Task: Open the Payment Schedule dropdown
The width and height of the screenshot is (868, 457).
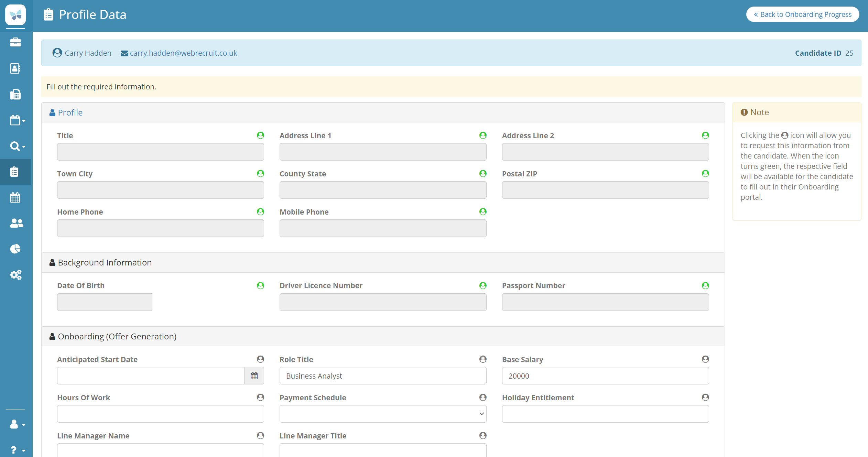Action: click(383, 414)
